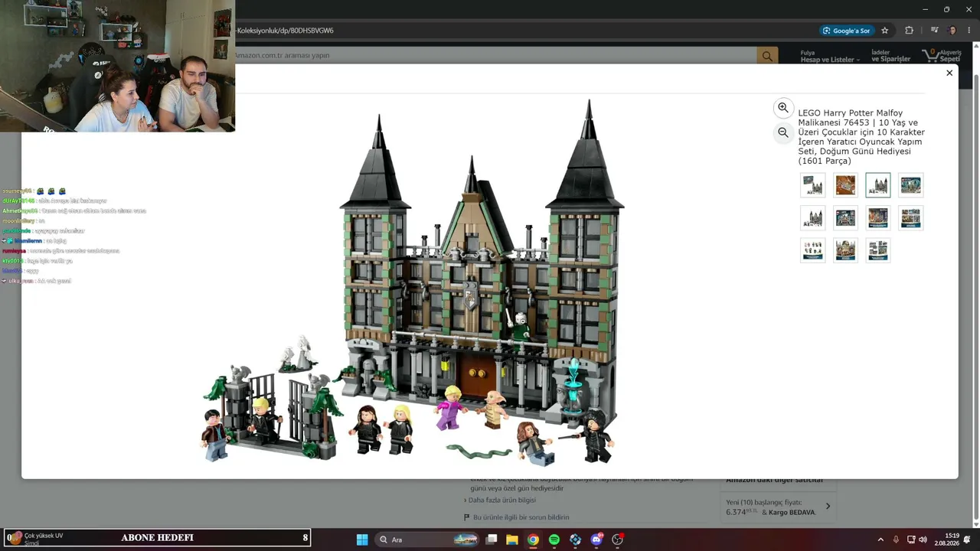The height and width of the screenshot is (551, 980).
Task: Click the LEGO Harry Potter Malfoy Malikanesi title
Action: (x=861, y=137)
